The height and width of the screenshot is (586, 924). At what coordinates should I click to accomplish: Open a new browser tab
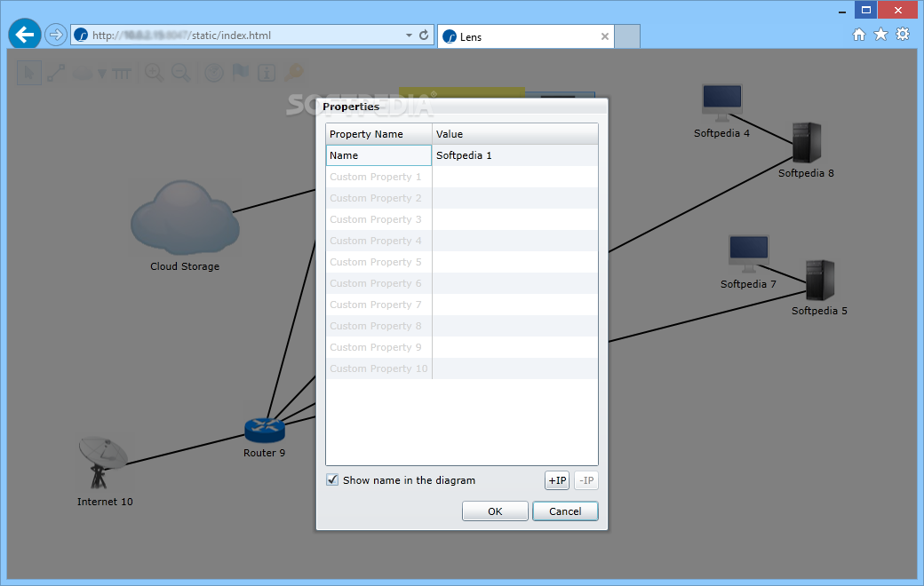point(627,36)
